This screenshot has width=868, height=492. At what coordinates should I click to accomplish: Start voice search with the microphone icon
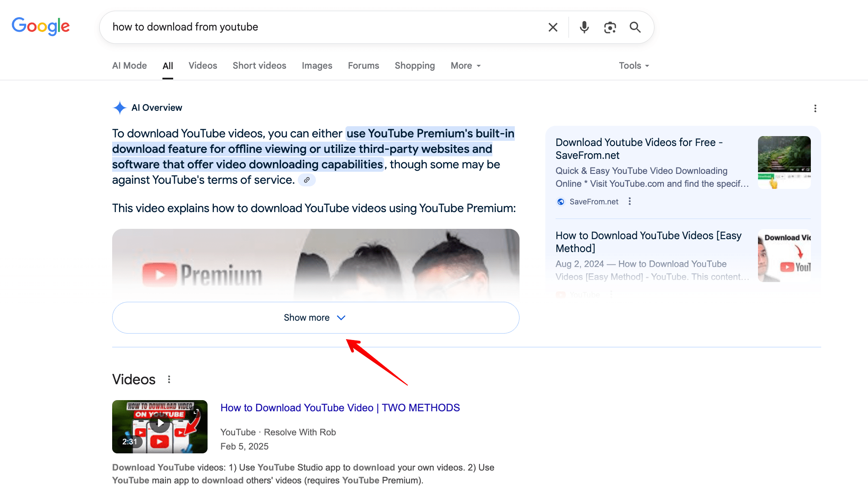tap(584, 27)
